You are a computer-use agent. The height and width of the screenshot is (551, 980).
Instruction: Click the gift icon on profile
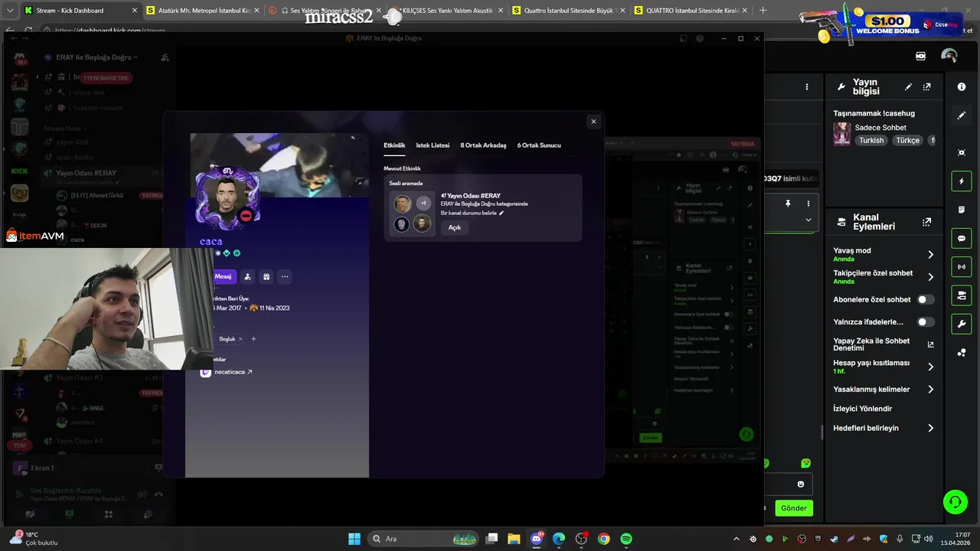(x=266, y=276)
